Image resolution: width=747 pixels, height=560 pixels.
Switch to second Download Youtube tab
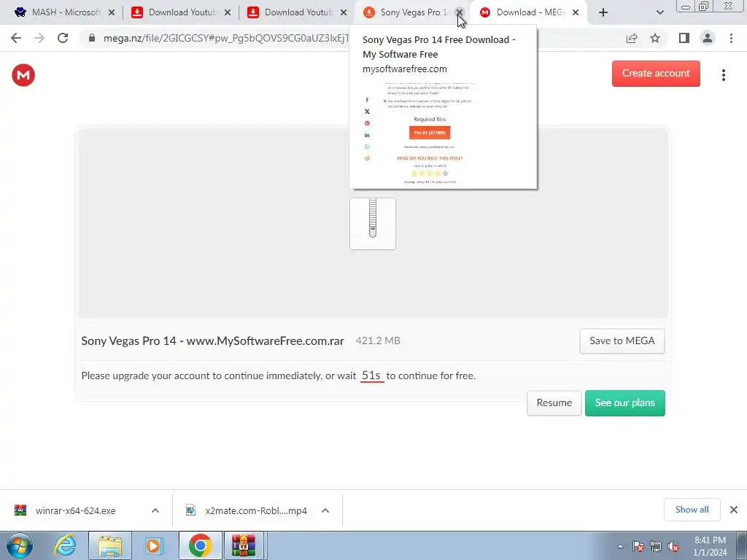point(290,12)
